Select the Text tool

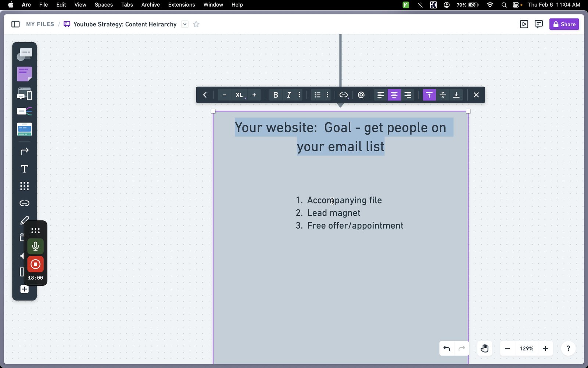(x=24, y=169)
